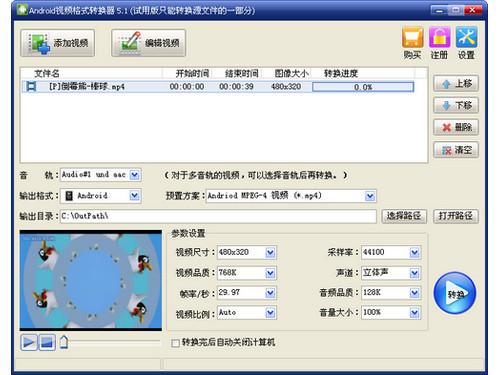Screen dimensions: 500x375
Task: Expand the 预置方案 preset dropdown
Action: coord(370,196)
